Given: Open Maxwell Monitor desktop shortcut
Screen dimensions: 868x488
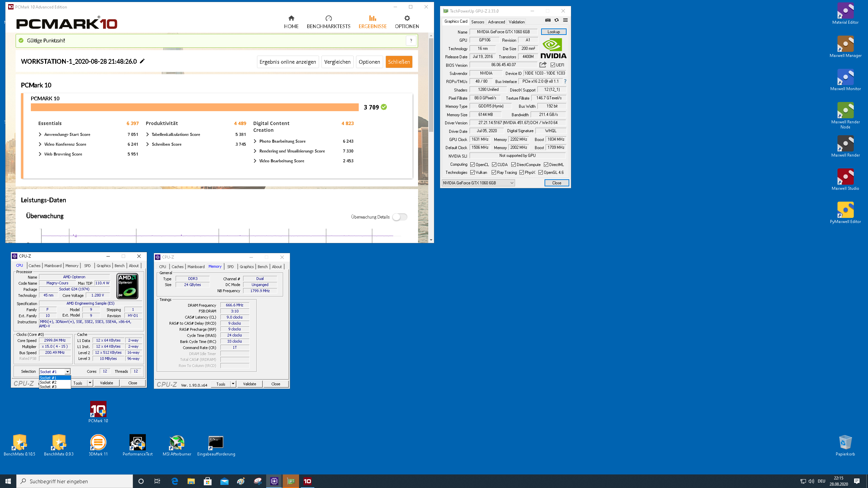Looking at the screenshot, I should [845, 80].
